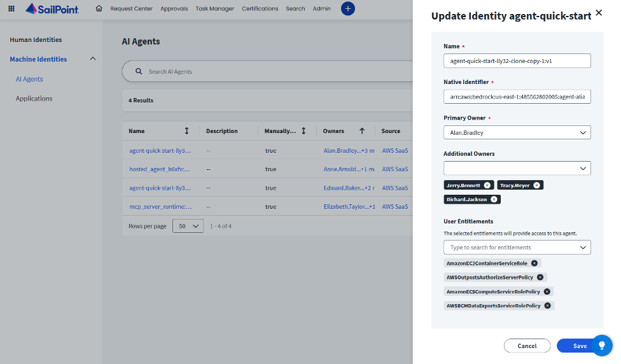Screen dimensions: 621x364
Task: Select AI Agents in sidebar
Action: [x=29, y=79]
